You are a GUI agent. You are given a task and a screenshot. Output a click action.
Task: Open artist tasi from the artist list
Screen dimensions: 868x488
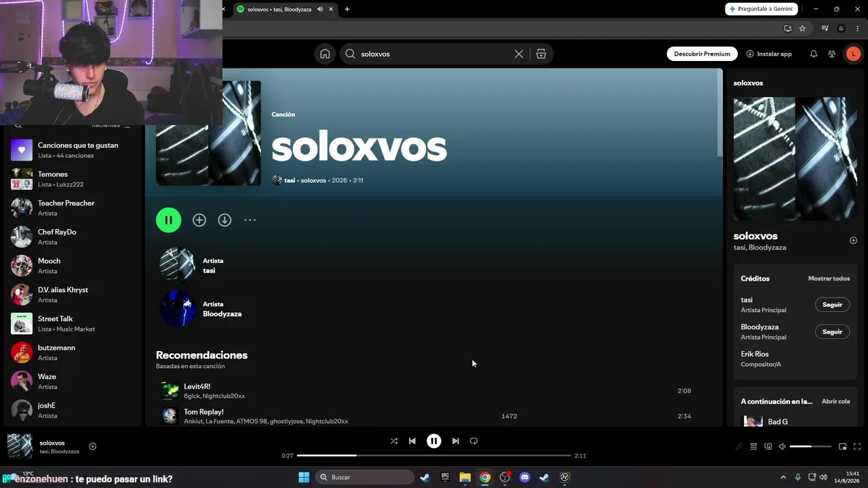tap(209, 270)
